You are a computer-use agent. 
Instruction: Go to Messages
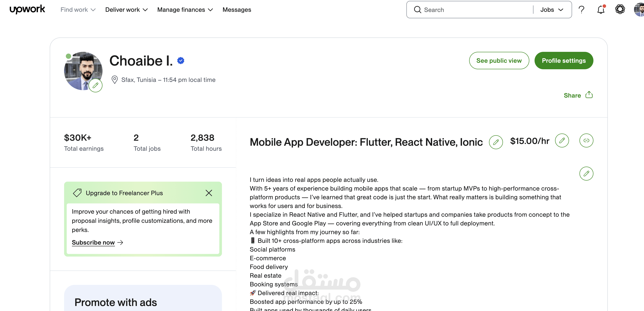pos(237,10)
